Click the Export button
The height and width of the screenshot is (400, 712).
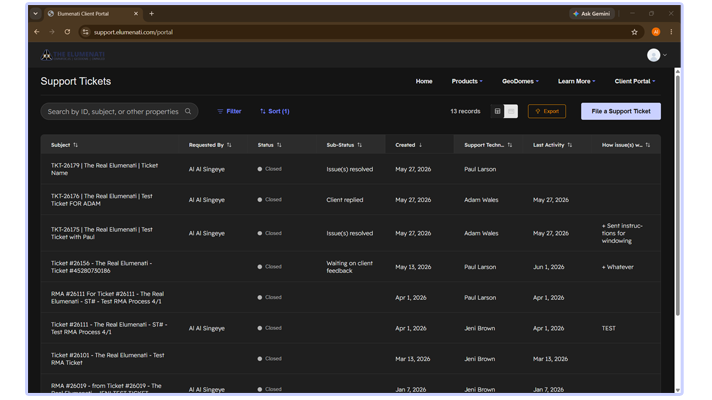coord(547,111)
